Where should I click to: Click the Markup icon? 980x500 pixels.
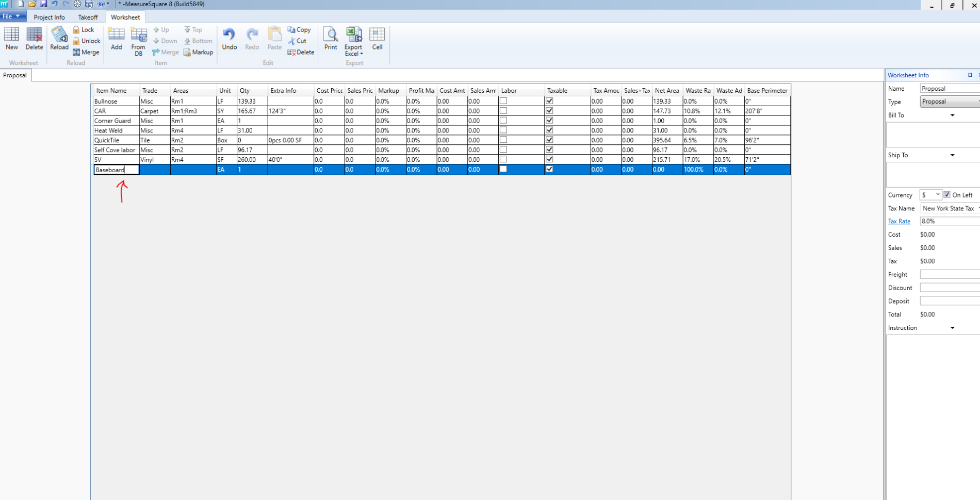(x=198, y=52)
